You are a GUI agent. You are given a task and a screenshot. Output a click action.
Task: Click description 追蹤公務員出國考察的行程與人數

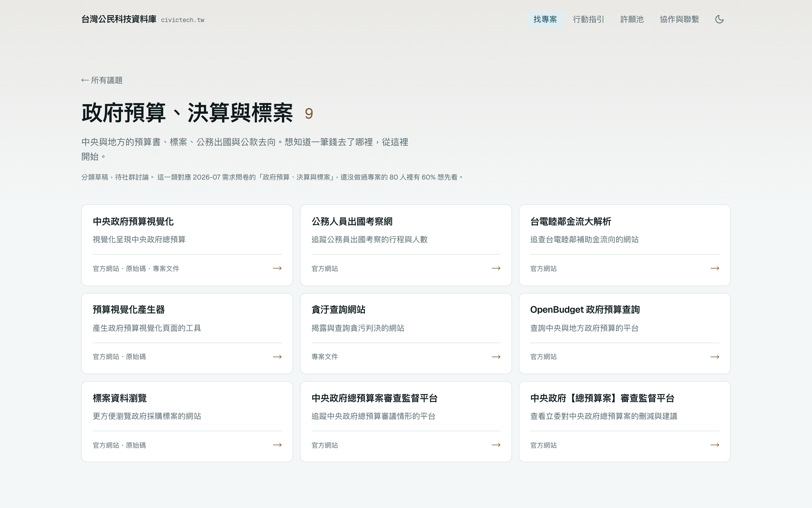click(369, 240)
